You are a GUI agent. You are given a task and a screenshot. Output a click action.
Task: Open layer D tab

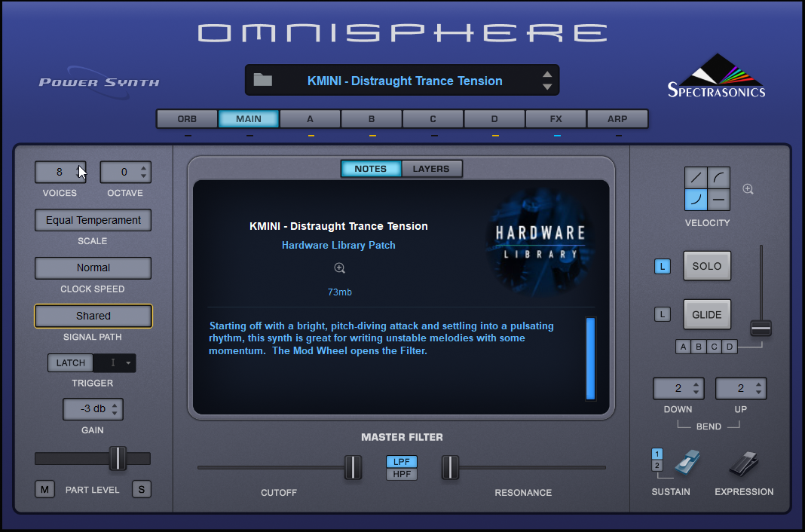(494, 119)
